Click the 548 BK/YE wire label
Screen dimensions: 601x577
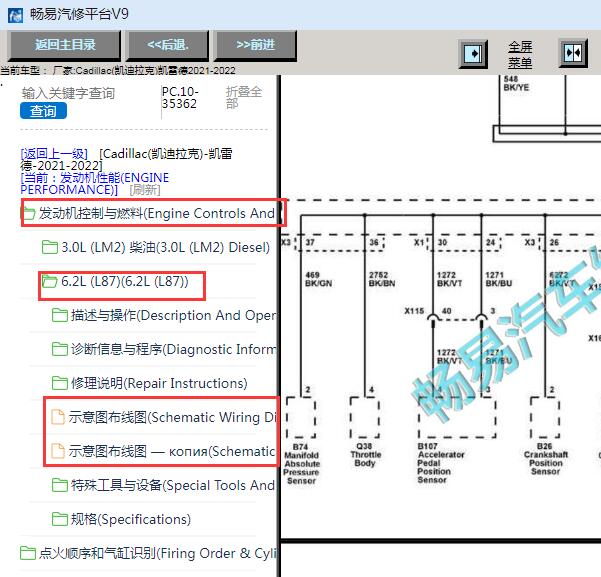tap(516, 83)
